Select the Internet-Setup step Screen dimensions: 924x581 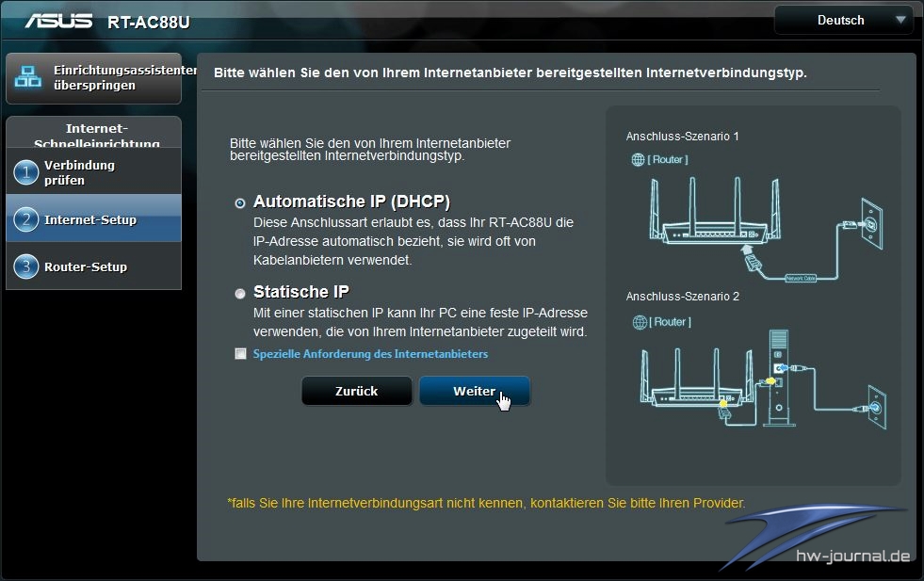(93, 218)
